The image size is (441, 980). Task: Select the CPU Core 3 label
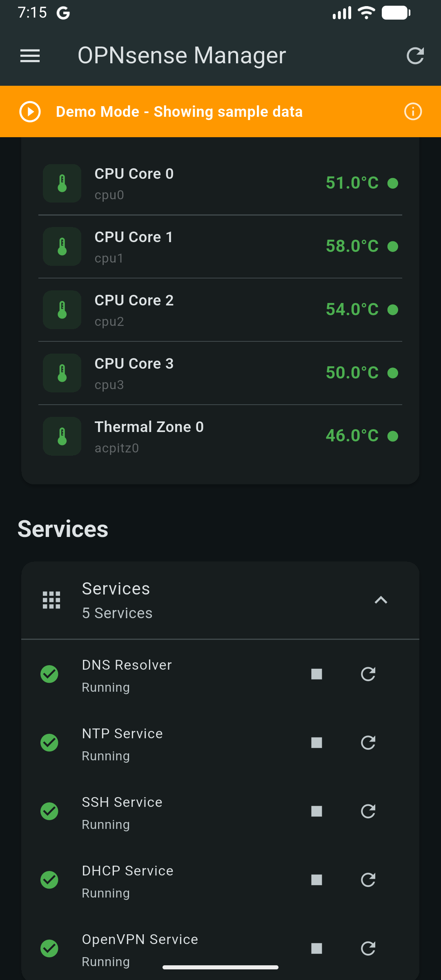coord(134,364)
